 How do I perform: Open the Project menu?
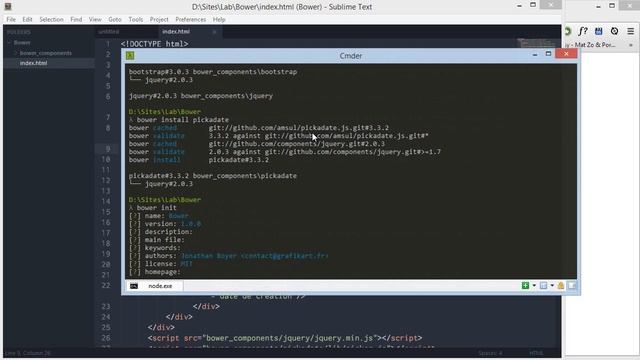[x=159, y=20]
